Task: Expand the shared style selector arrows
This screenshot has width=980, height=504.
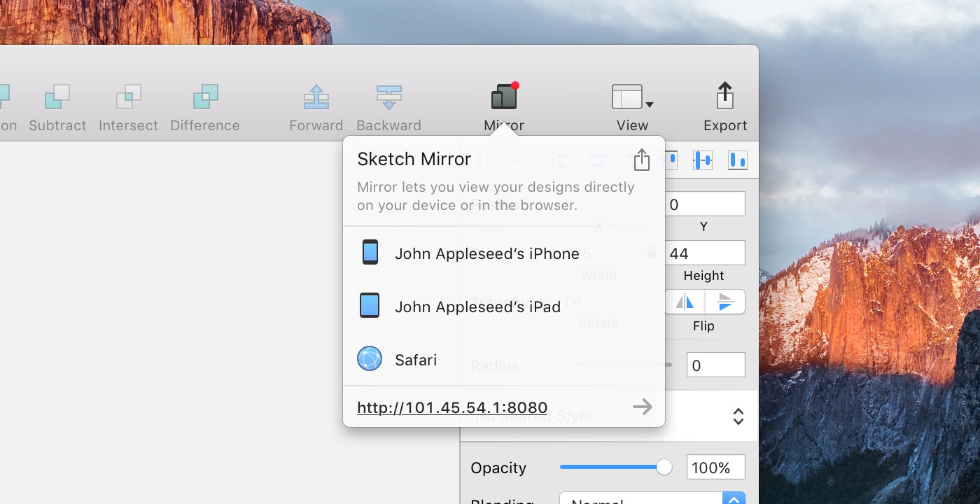Action: [x=738, y=416]
